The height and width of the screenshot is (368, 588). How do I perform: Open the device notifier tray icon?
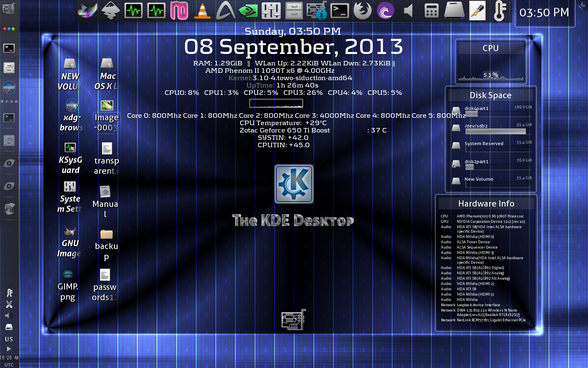point(9,327)
